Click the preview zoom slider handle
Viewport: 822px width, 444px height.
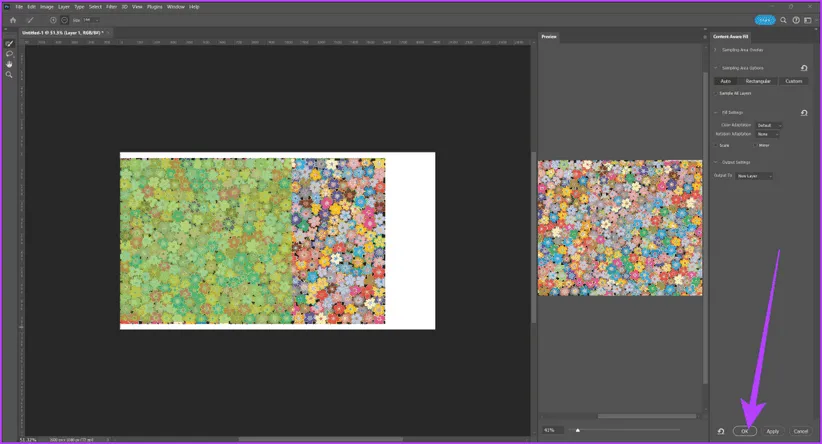pyautogui.click(x=577, y=430)
